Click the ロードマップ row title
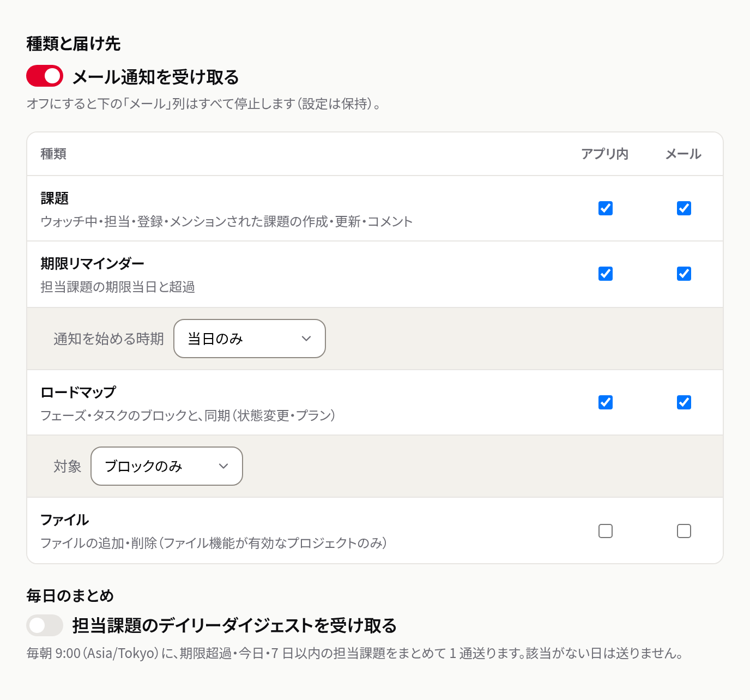This screenshot has height=700, width=750. point(78,393)
